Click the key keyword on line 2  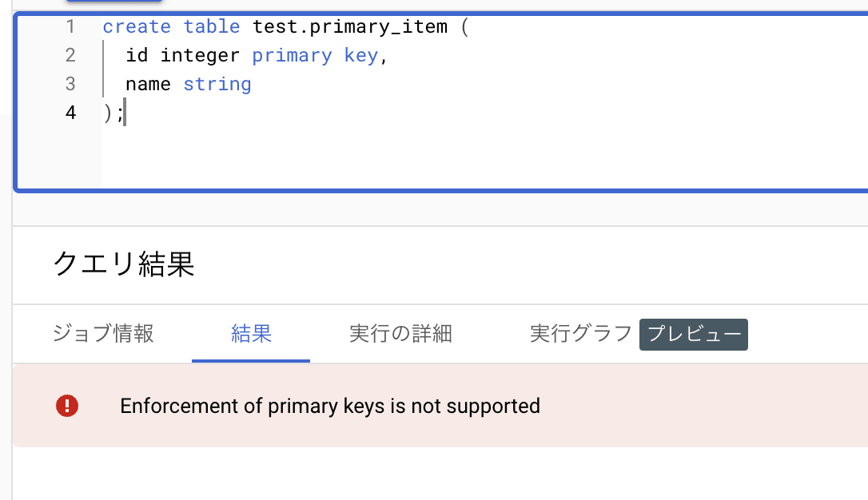tap(361, 55)
